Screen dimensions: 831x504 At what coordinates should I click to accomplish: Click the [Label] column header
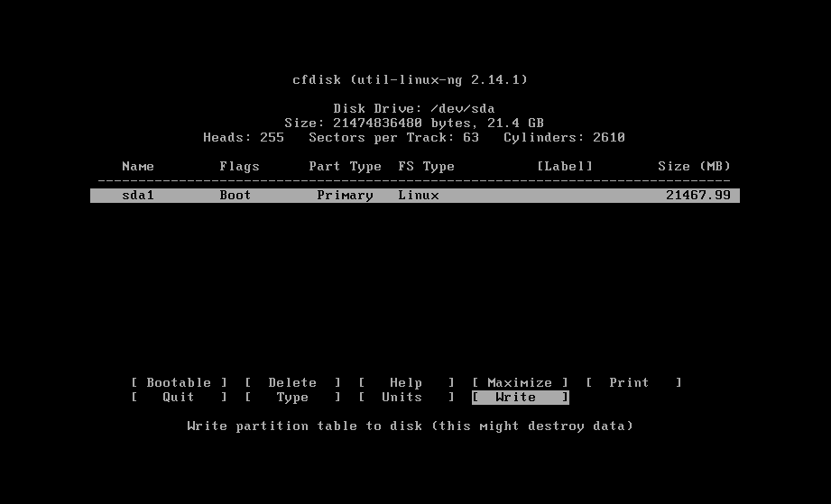[565, 166]
